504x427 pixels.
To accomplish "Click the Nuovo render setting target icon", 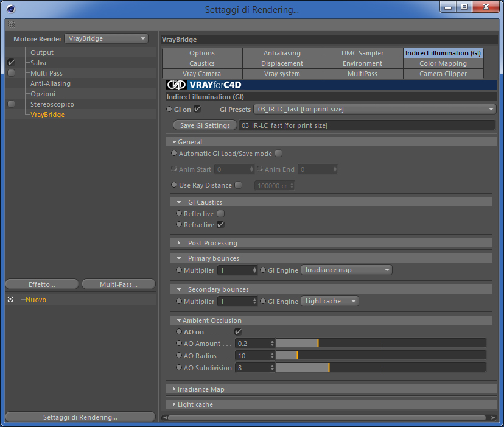I will point(10,299).
